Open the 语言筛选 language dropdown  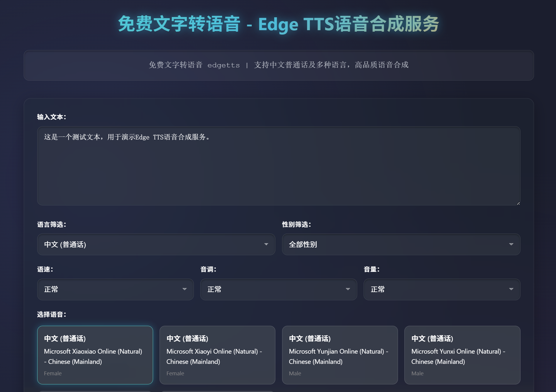click(x=155, y=244)
